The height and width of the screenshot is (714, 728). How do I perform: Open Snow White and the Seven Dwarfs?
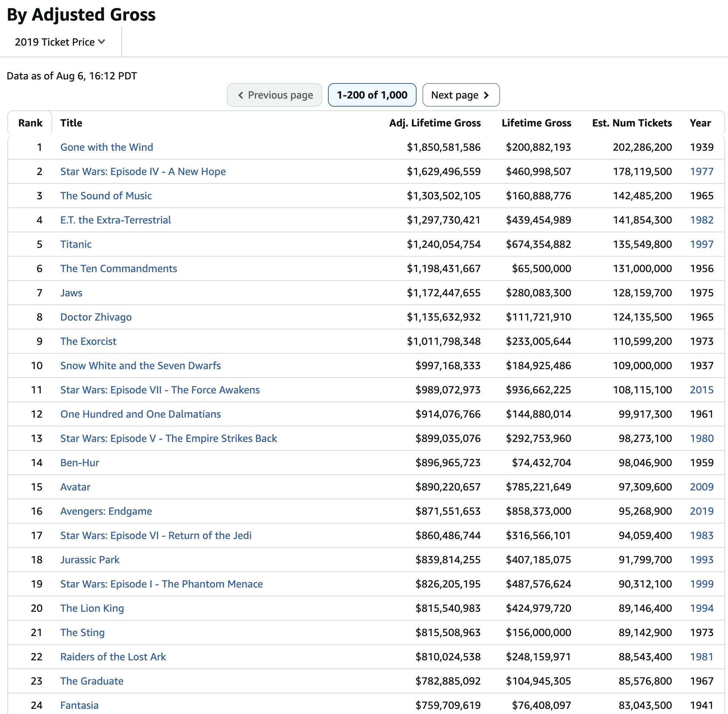tap(141, 365)
